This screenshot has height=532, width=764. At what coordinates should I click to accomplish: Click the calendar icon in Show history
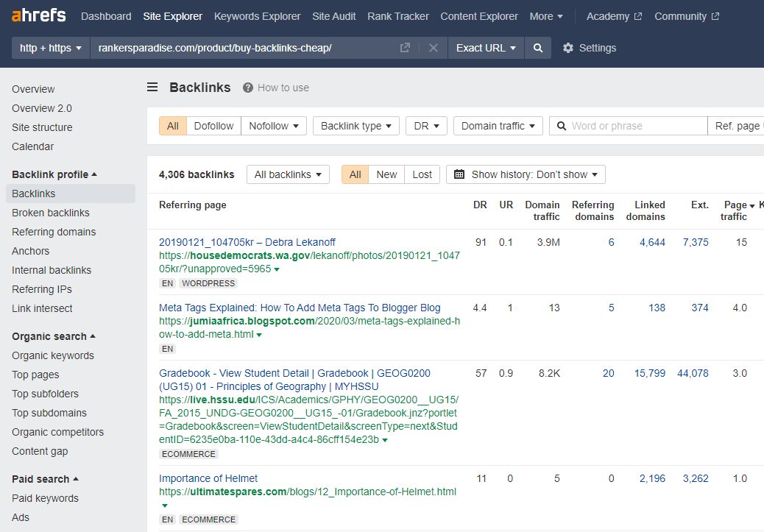point(459,174)
